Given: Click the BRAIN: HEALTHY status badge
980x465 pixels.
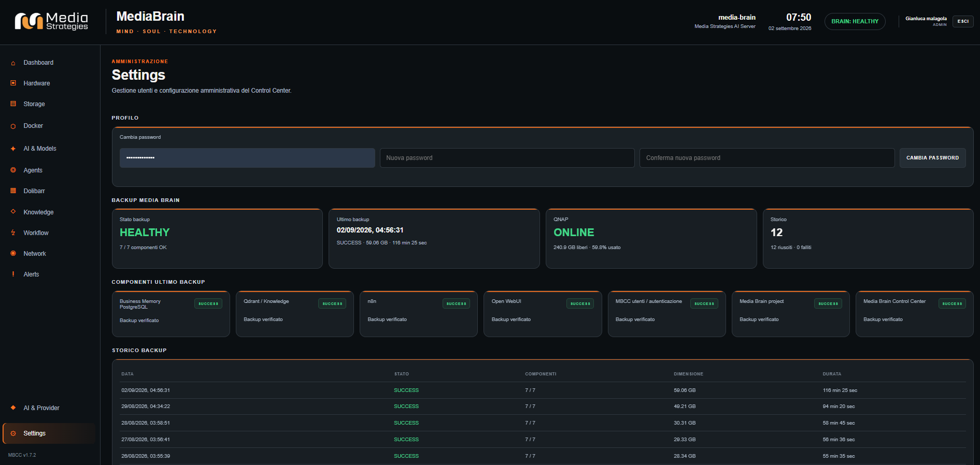Looking at the screenshot, I should click(x=855, y=21).
